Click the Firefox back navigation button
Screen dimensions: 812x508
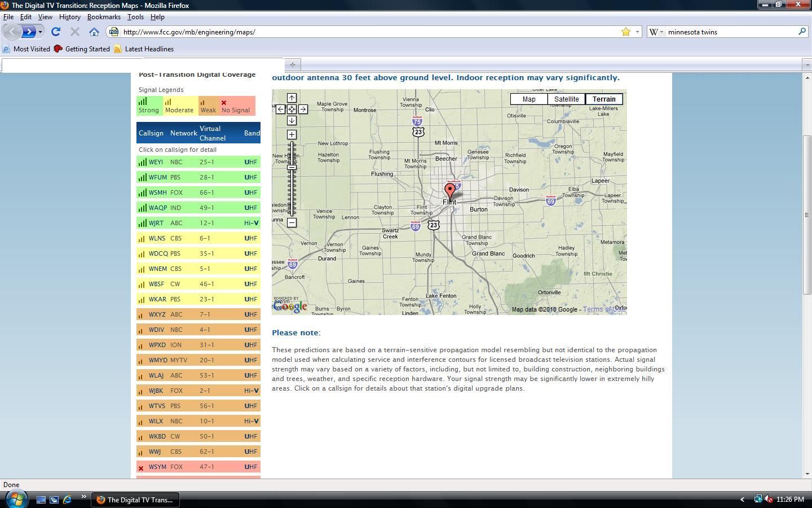[x=12, y=32]
